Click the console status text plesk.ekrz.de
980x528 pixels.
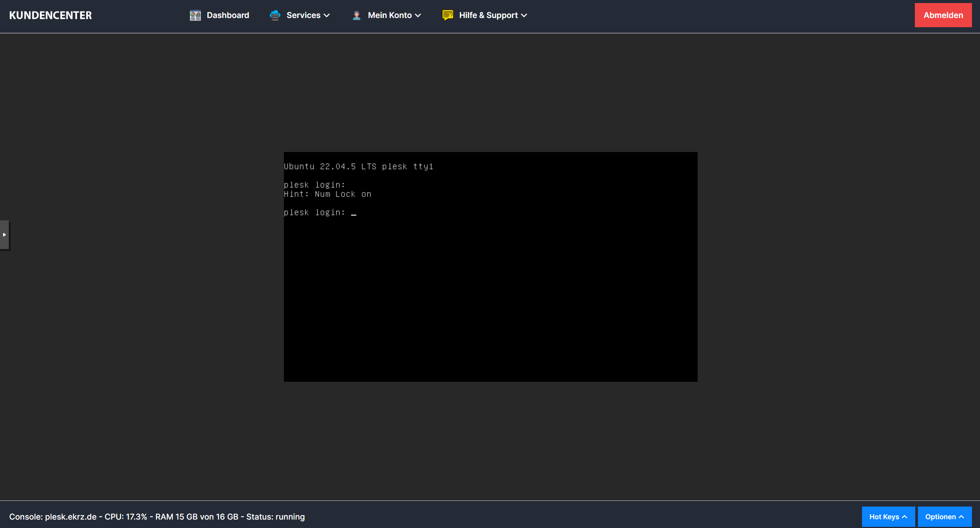(x=70, y=517)
